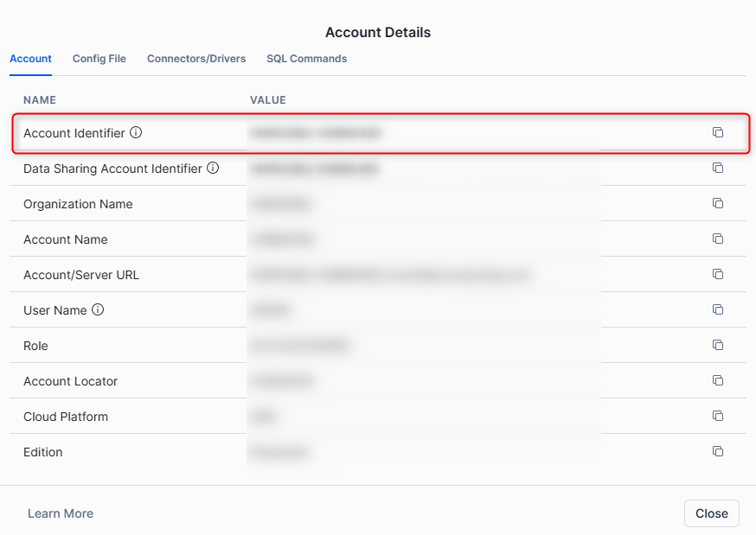This screenshot has height=535, width=756.
Task: Copy the Account/Server URL
Action: pos(717,274)
